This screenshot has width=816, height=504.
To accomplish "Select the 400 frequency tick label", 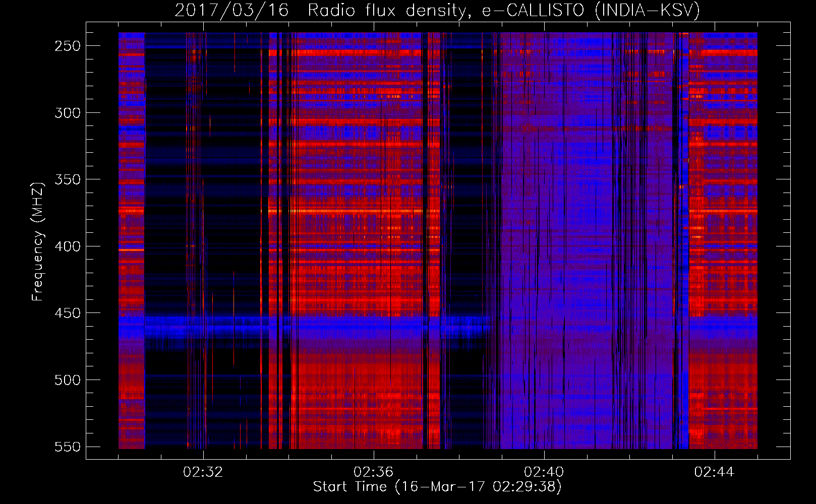I will click(x=68, y=246).
